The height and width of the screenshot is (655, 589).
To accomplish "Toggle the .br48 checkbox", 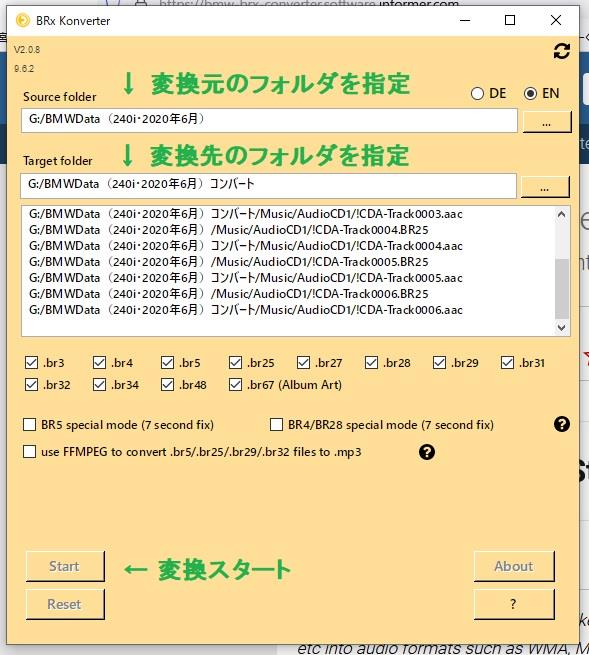I will [168, 384].
